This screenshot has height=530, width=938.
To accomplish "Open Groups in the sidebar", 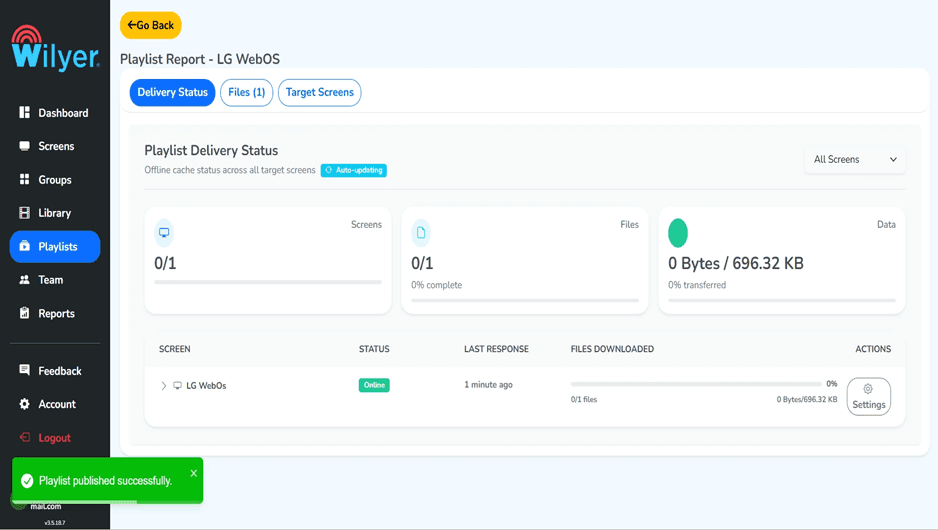I will [x=54, y=179].
